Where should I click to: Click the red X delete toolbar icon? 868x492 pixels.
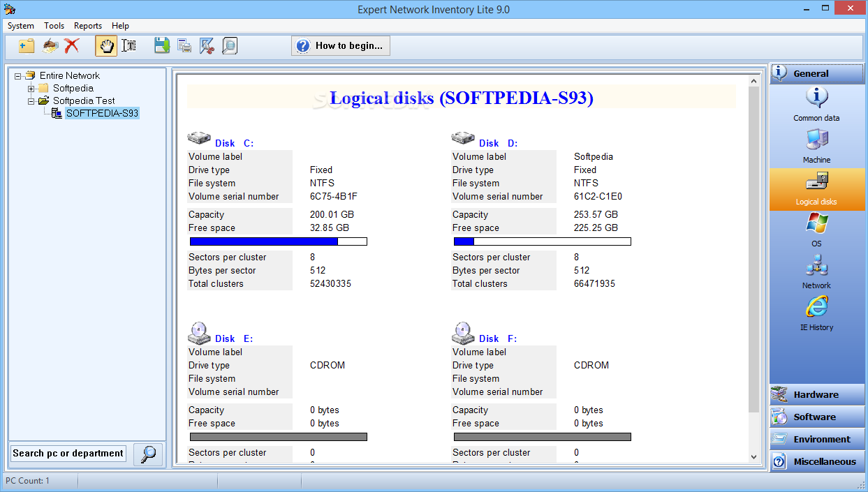[x=71, y=46]
